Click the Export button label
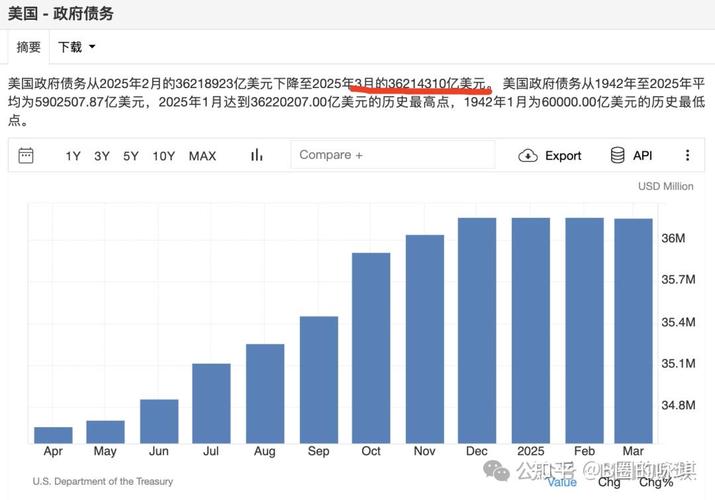Viewport: 715px width, 500px height. 563,156
